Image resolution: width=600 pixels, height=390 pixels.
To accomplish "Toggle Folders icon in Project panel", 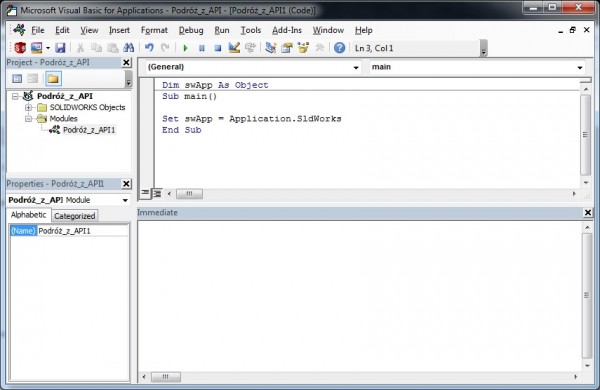I will (53, 79).
